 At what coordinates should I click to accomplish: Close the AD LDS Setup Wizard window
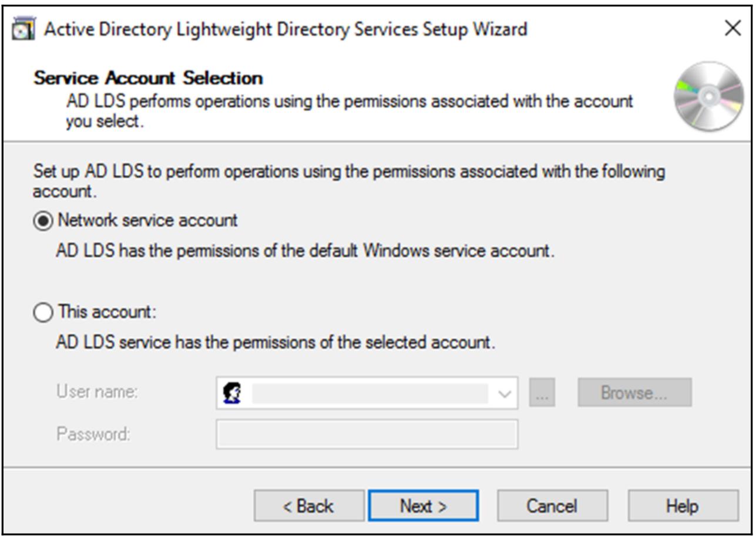[732, 28]
